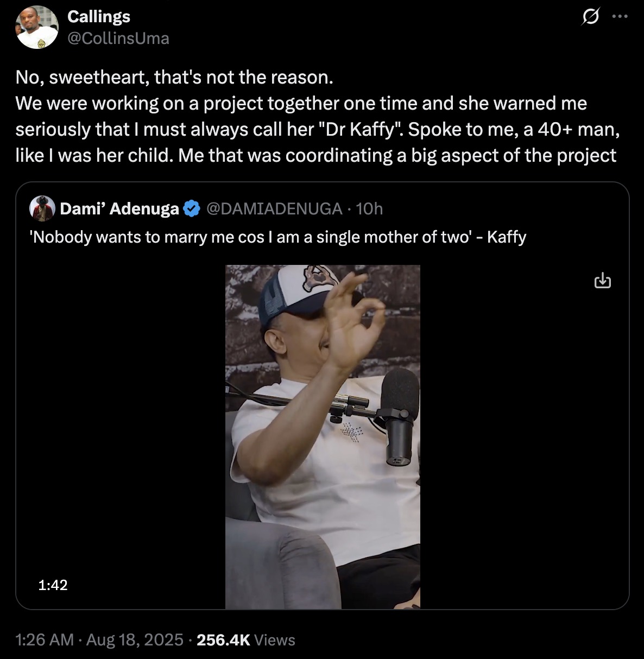This screenshot has width=644, height=659.
Task: Open the "1:26 AM · Aug 18, 2025" timestamp
Action: pos(100,639)
